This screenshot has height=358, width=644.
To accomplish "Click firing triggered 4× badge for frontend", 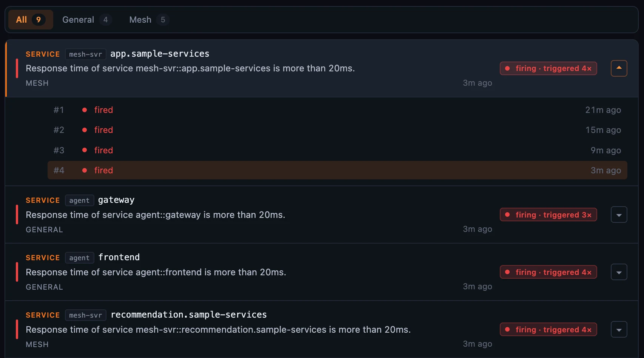I will click(548, 272).
